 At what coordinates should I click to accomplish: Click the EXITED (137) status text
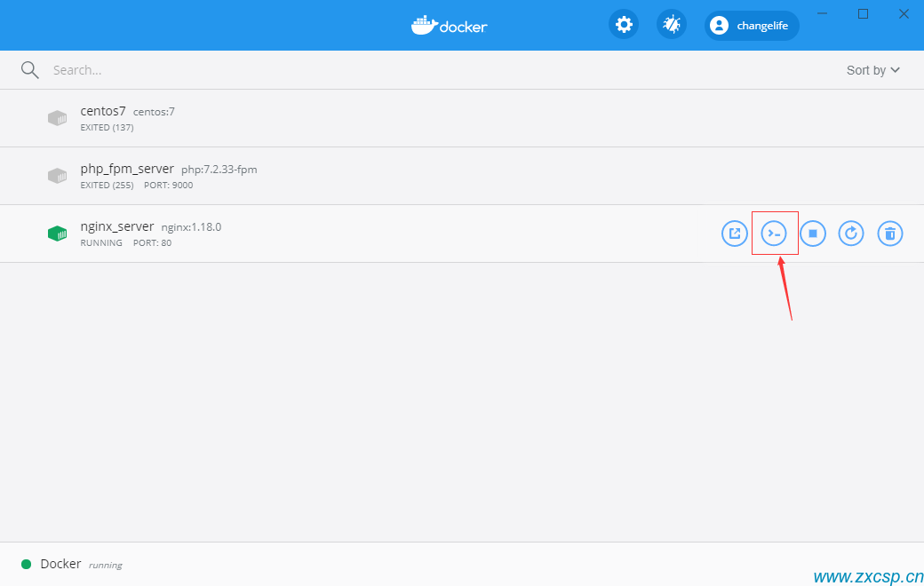pos(107,127)
